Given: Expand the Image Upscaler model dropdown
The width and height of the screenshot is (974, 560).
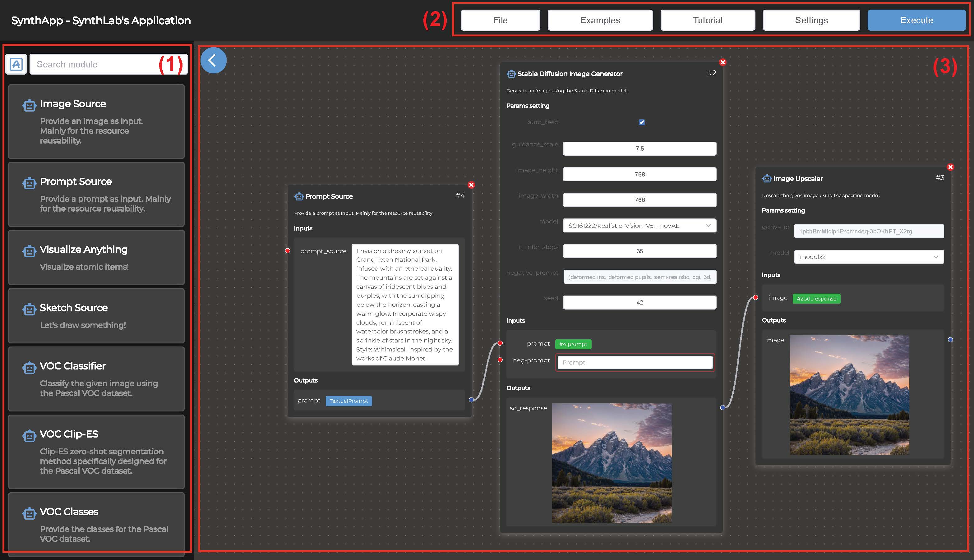Looking at the screenshot, I should [x=869, y=257].
